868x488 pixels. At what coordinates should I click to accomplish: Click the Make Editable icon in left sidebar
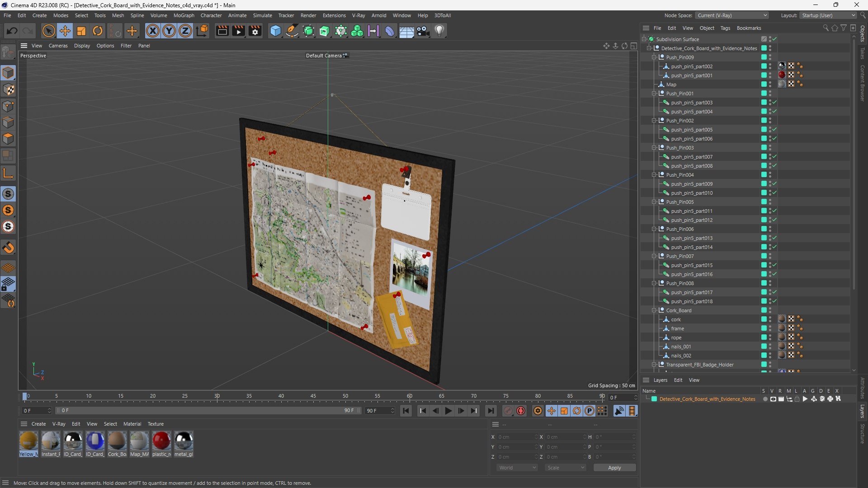(8, 52)
